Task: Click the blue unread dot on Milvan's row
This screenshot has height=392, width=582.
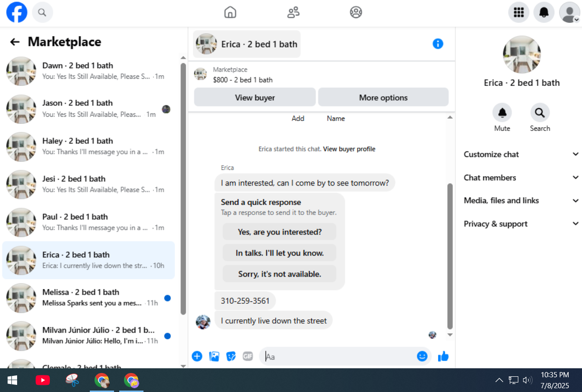Action: (x=167, y=336)
